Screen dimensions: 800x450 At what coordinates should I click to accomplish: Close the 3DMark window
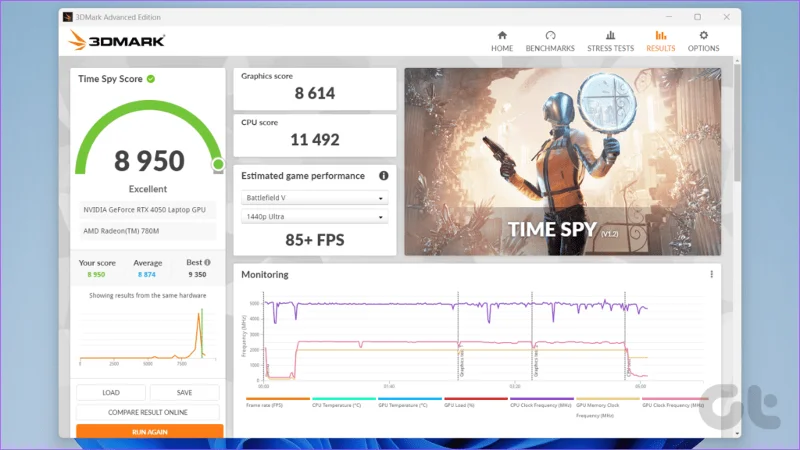click(x=727, y=17)
